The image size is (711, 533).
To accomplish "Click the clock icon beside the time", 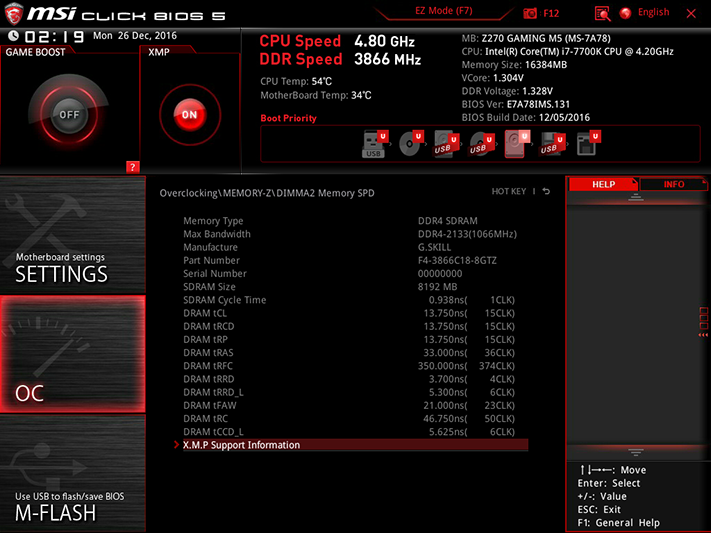I will (x=14, y=36).
